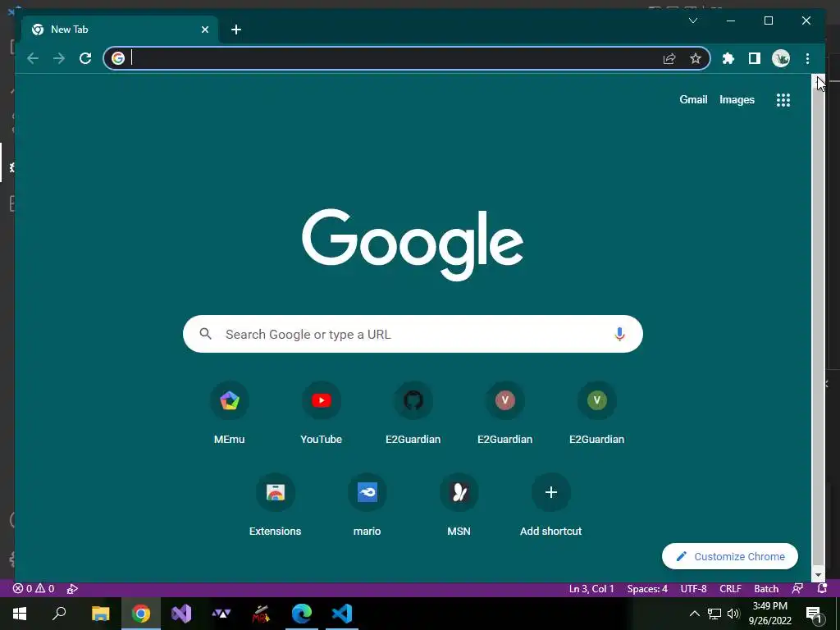This screenshot has height=630, width=840.
Task: Show hidden system tray icons
Action: point(694,614)
